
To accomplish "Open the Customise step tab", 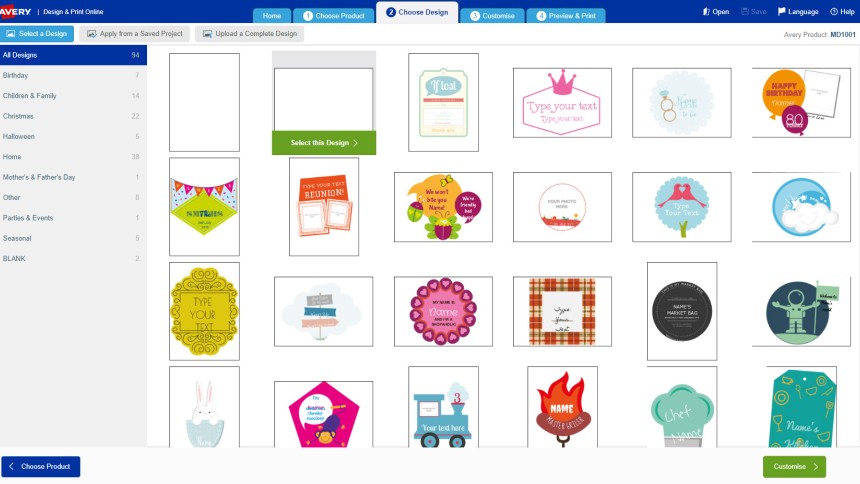I will (x=492, y=16).
